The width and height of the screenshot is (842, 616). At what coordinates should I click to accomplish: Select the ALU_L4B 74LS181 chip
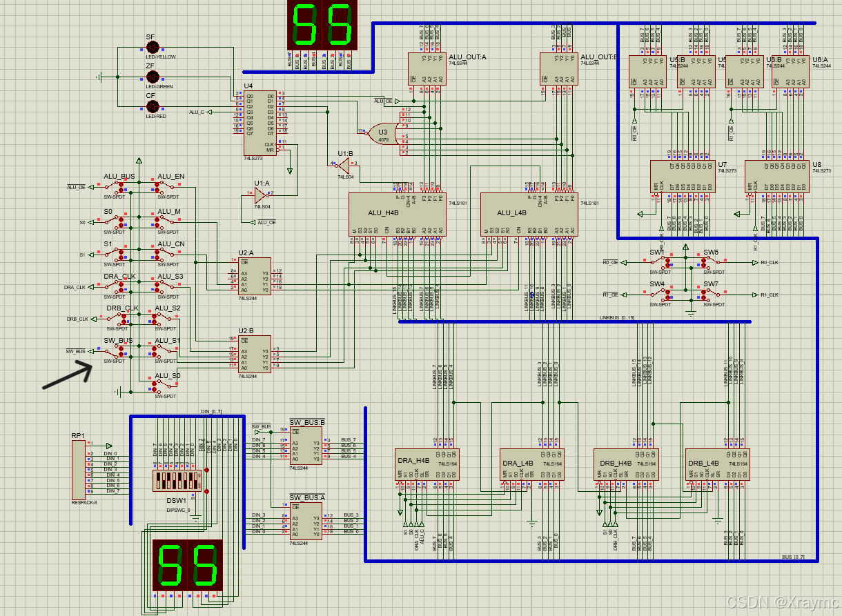(529, 214)
